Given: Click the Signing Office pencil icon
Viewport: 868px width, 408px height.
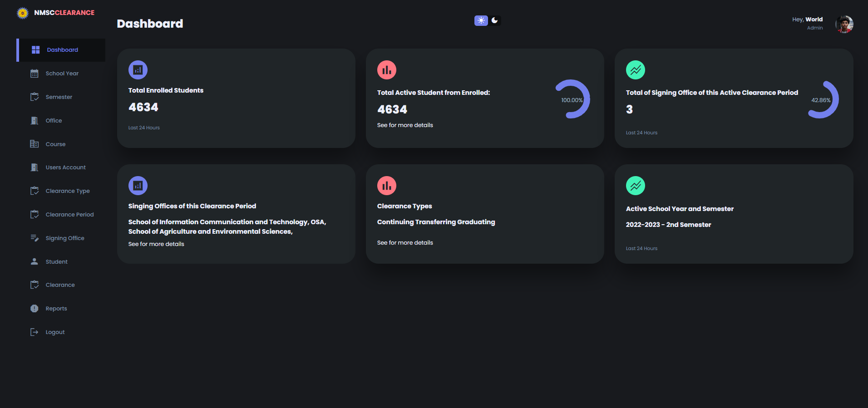Looking at the screenshot, I should [35, 238].
